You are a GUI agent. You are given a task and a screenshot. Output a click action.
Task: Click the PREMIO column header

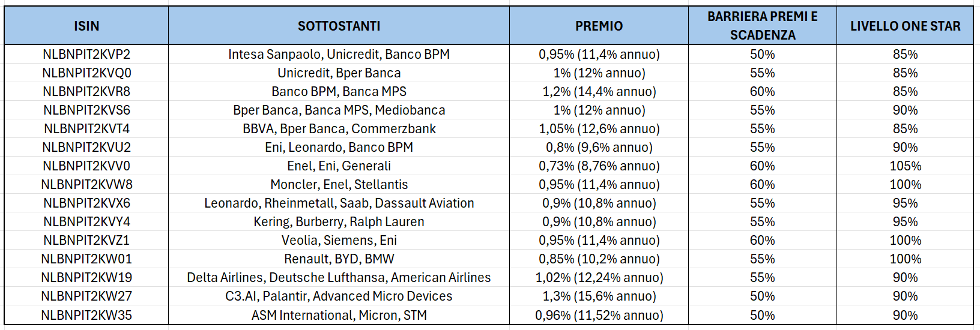click(x=599, y=26)
